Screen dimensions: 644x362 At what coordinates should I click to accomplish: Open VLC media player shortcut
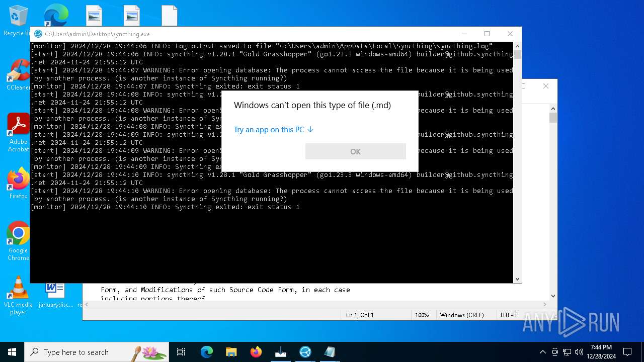tap(18, 296)
